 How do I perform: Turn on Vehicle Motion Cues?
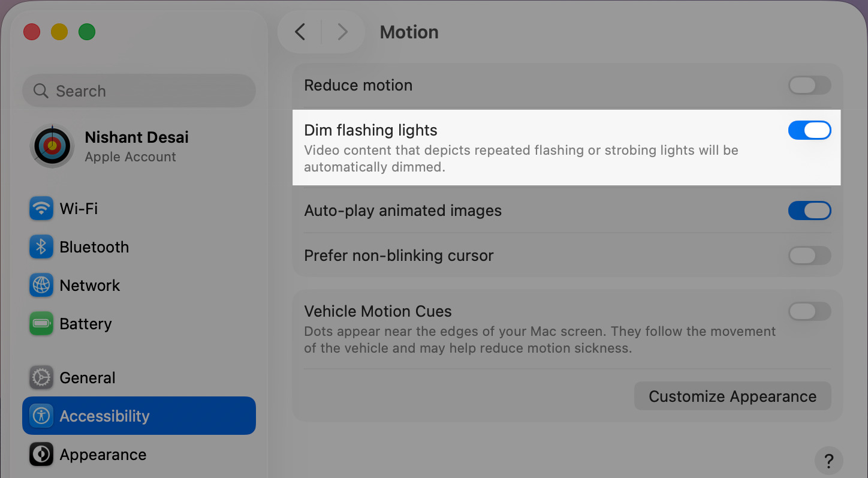[809, 311]
